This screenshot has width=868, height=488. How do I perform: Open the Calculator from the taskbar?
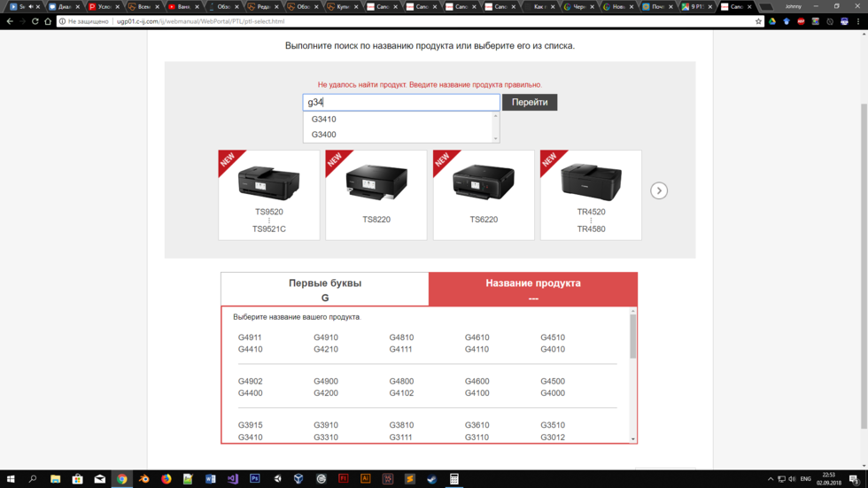(x=453, y=479)
